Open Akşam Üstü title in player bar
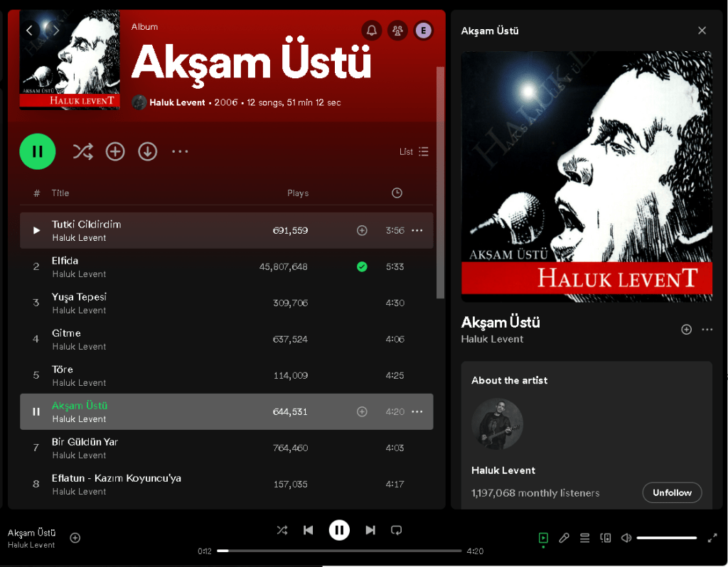Screen dimensions: 728x567 31,533
